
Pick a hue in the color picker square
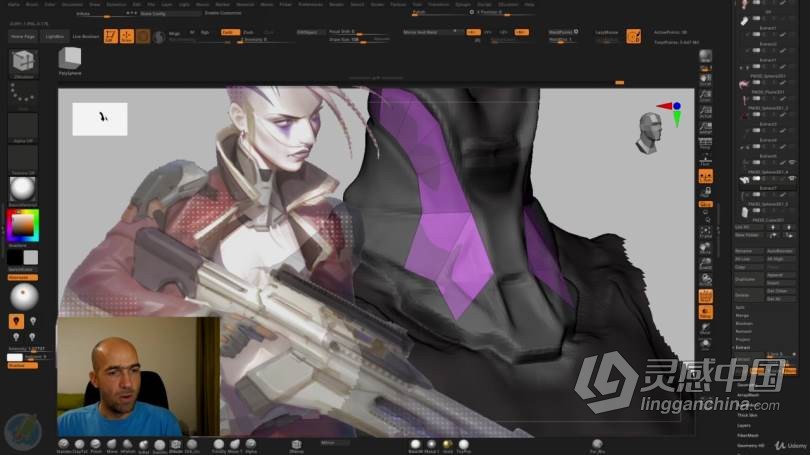23,226
